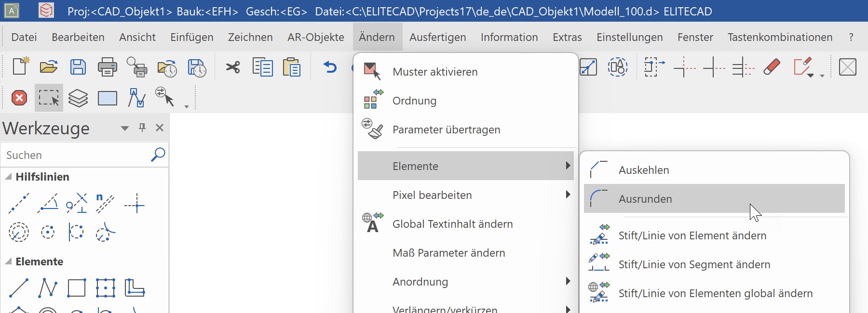Open the ? help menu
The image size is (868, 313).
tap(851, 37)
